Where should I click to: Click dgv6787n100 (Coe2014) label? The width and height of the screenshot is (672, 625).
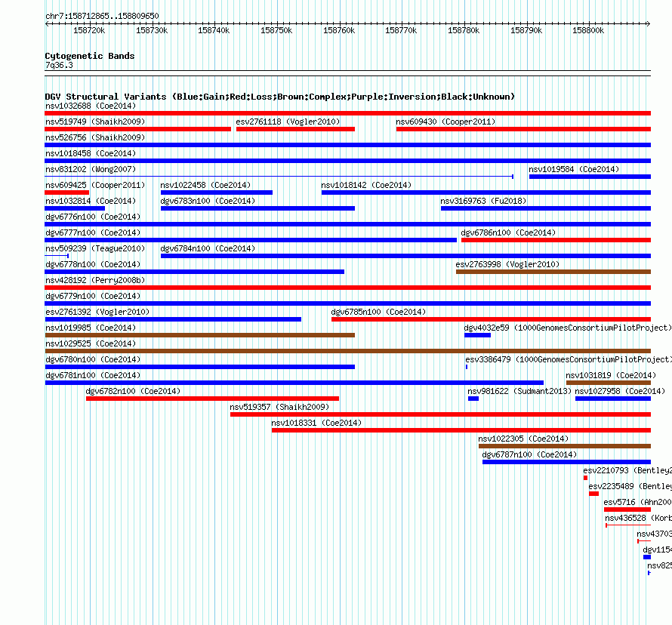point(529,454)
